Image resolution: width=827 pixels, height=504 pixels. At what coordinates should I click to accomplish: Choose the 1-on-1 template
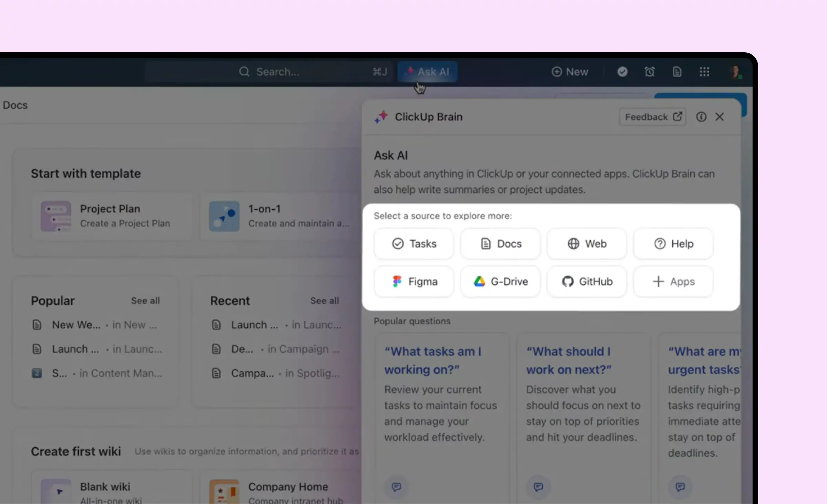(x=280, y=216)
